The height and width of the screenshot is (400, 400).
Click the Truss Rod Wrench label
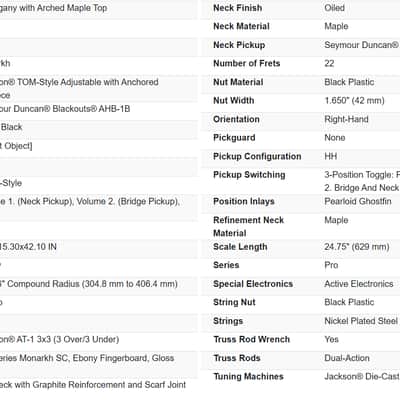(252, 339)
